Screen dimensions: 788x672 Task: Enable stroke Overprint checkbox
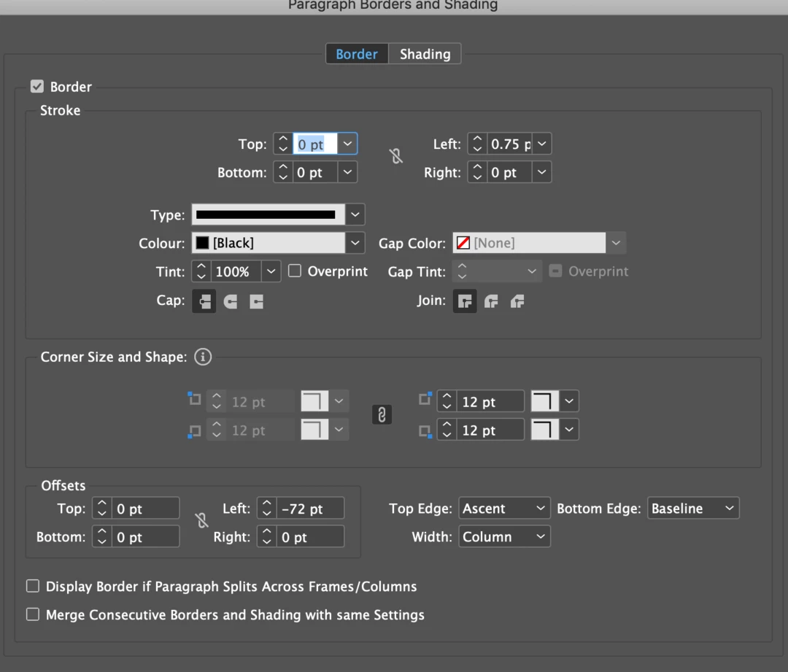[x=295, y=271]
